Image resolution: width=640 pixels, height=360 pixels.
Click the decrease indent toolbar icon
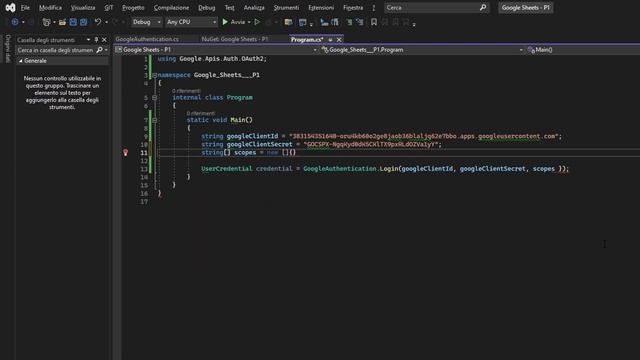[x=324, y=22]
